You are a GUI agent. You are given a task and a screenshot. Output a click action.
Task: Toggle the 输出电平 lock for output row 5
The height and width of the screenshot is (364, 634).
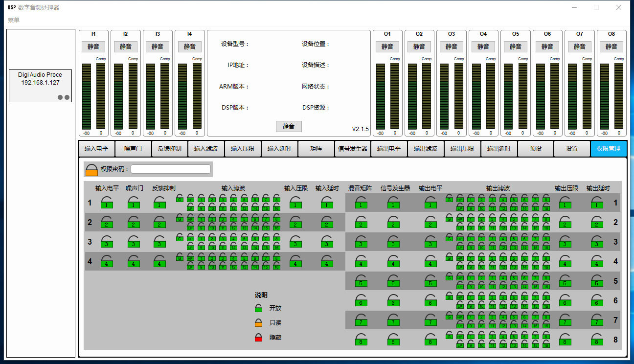[x=430, y=281]
